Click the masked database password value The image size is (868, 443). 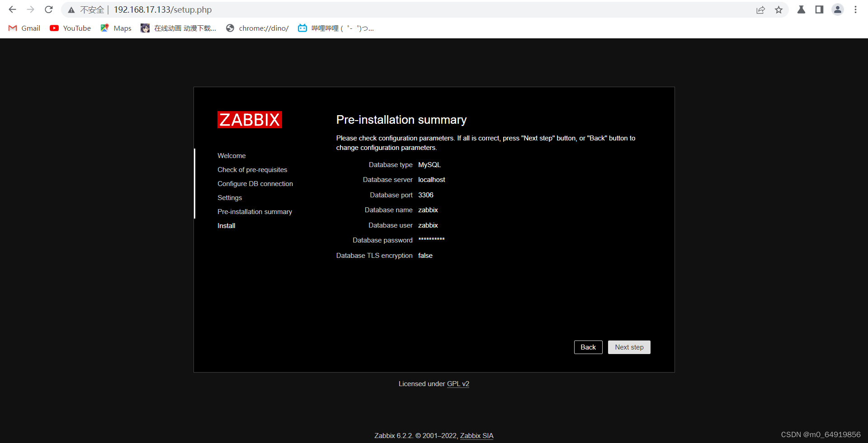point(431,240)
